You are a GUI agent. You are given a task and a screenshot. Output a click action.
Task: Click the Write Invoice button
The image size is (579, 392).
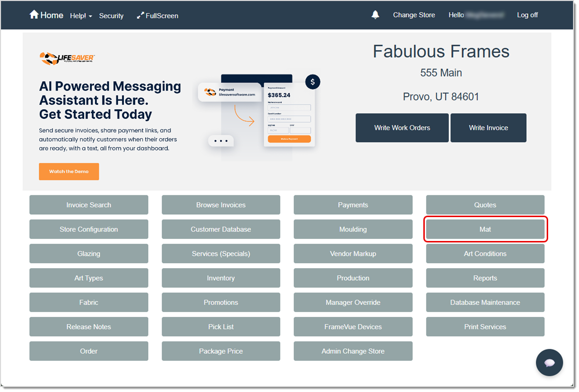click(488, 128)
